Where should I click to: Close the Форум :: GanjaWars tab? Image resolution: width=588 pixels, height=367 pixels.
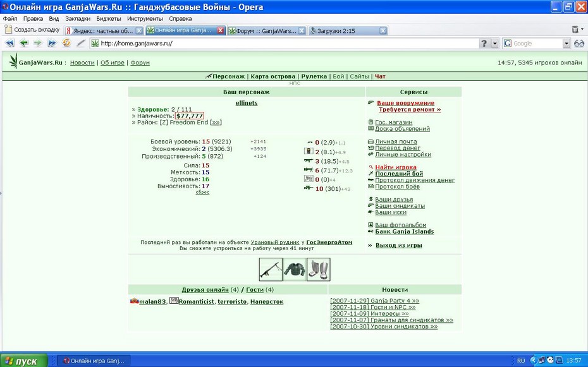302,31
